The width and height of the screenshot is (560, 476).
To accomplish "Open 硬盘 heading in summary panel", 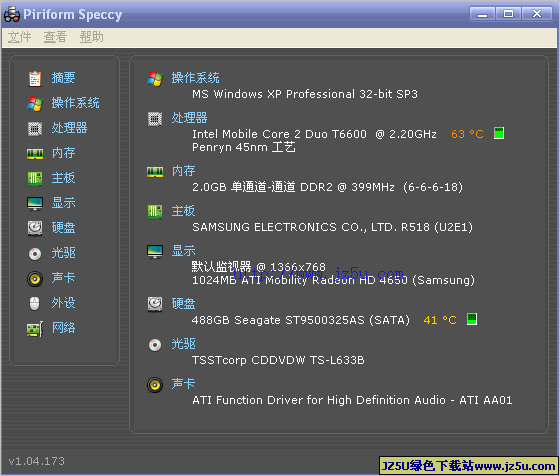I will click(x=183, y=304).
